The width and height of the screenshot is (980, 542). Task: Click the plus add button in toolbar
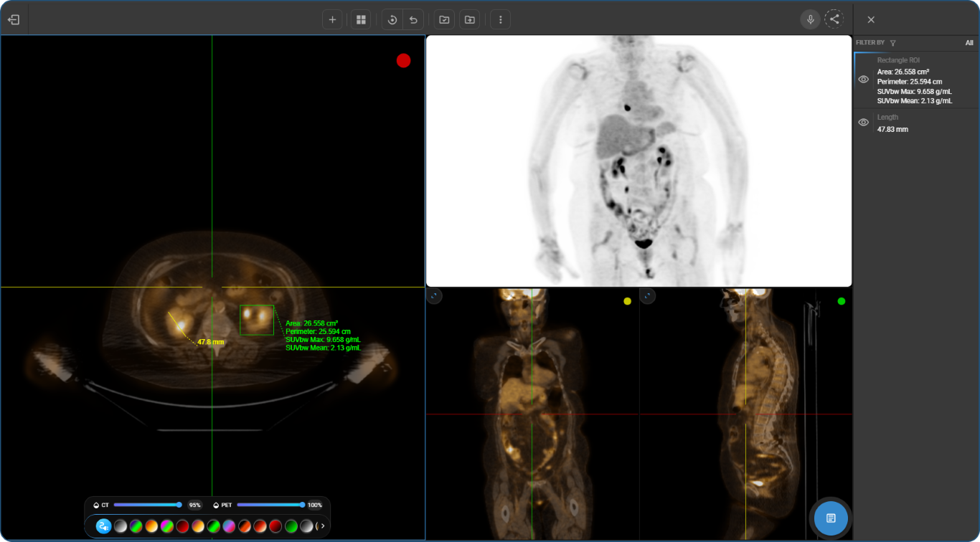click(x=332, y=19)
